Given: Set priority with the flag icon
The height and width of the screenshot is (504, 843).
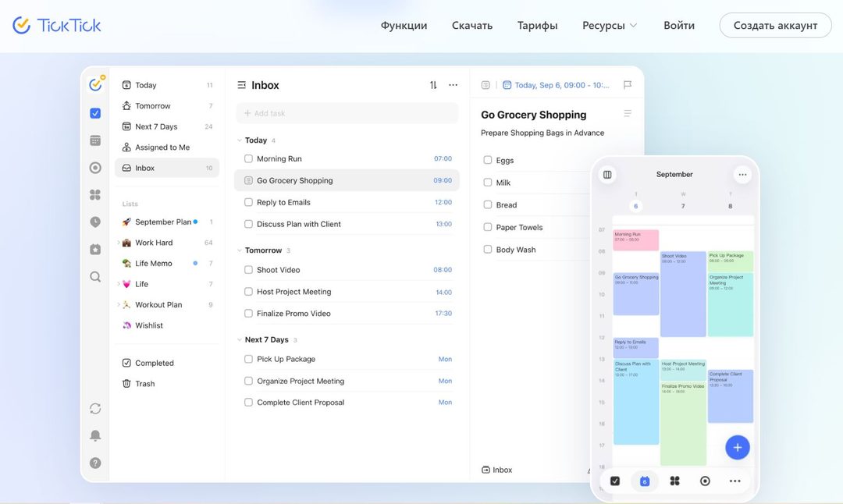Looking at the screenshot, I should [x=628, y=85].
